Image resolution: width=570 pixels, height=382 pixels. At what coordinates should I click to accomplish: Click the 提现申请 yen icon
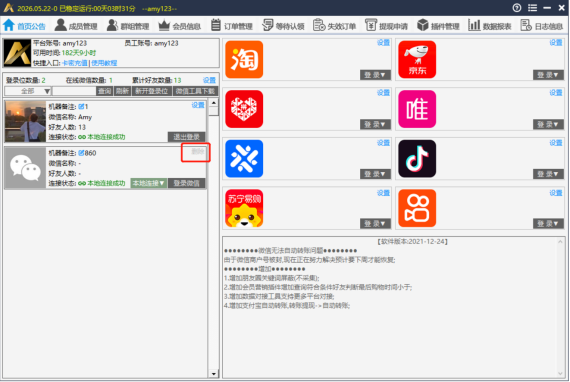click(371, 25)
